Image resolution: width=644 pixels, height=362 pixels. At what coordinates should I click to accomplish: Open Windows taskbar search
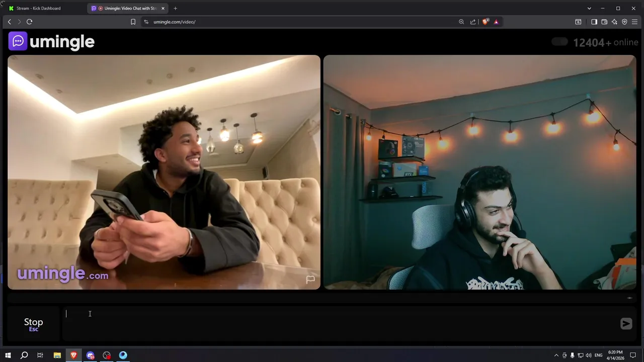24,355
